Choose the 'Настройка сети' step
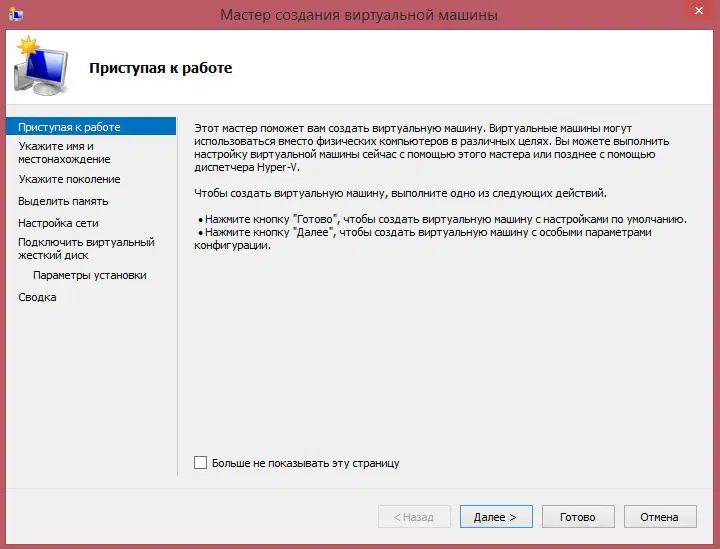Viewport: 720px width, 549px height. (58, 223)
